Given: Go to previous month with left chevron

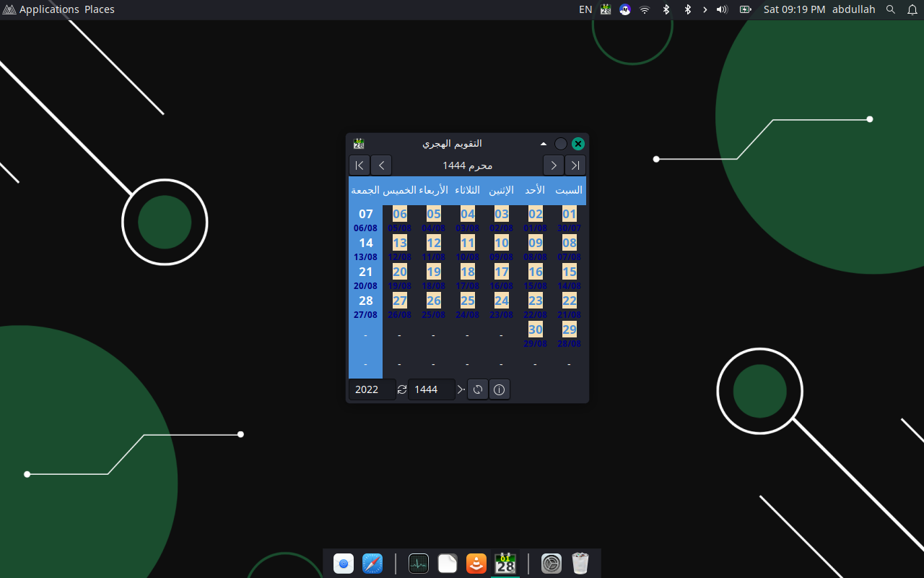Looking at the screenshot, I should (x=381, y=165).
